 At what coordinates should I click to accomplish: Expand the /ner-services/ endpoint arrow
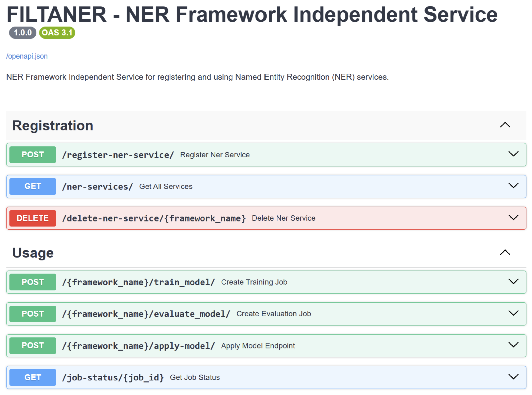pyautogui.click(x=513, y=186)
